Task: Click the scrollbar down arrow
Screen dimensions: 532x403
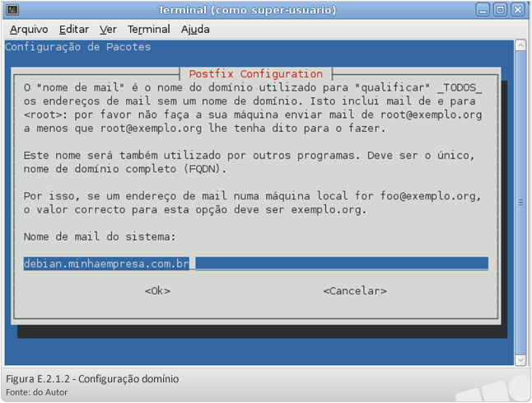Action: point(520,360)
